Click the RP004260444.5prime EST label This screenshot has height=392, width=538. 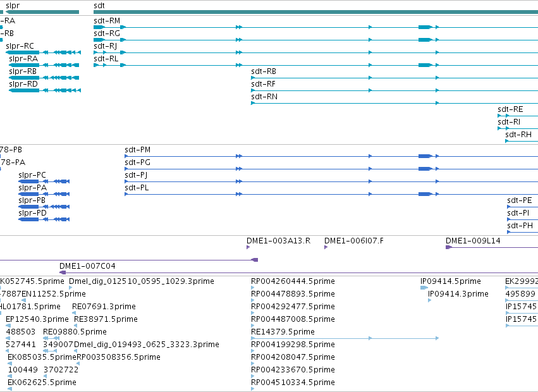coord(293,281)
